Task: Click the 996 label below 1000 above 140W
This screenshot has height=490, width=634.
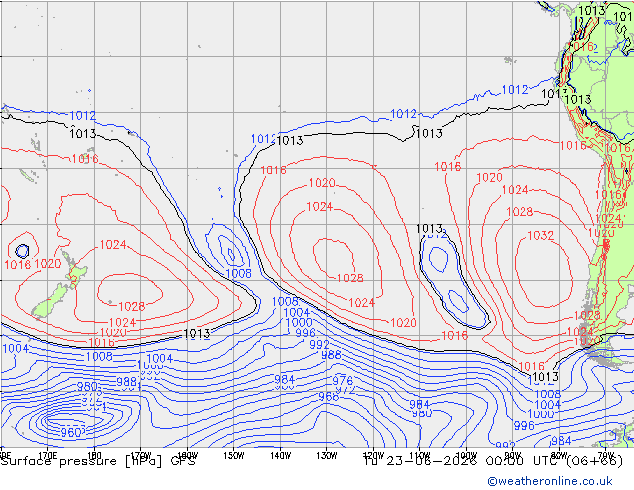Action: [305, 333]
